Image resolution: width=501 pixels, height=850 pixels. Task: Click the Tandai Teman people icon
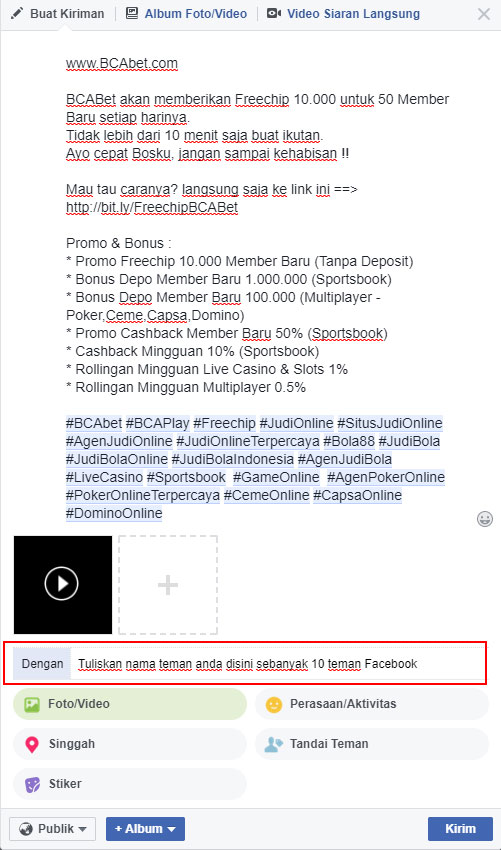coord(274,744)
